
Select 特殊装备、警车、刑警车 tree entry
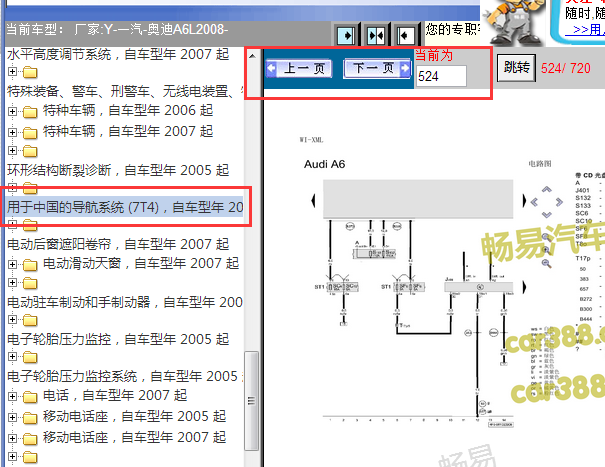125,91
